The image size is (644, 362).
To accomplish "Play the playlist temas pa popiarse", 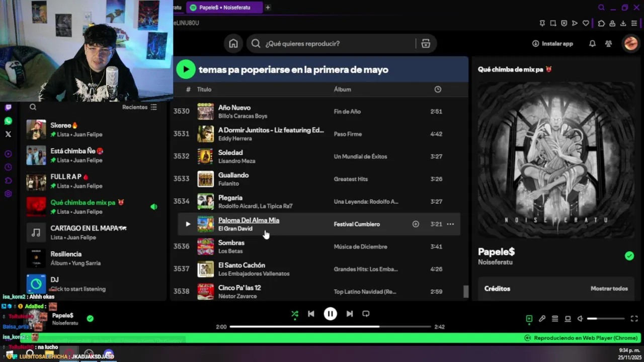I will (186, 69).
